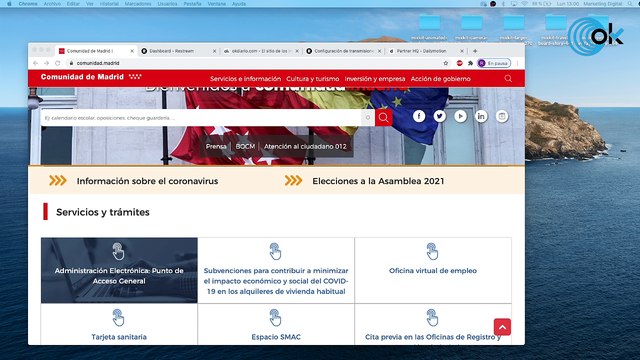Open the Chrome extensions puzzle icon
Viewport: 640px width, 360px height.
tap(470, 63)
